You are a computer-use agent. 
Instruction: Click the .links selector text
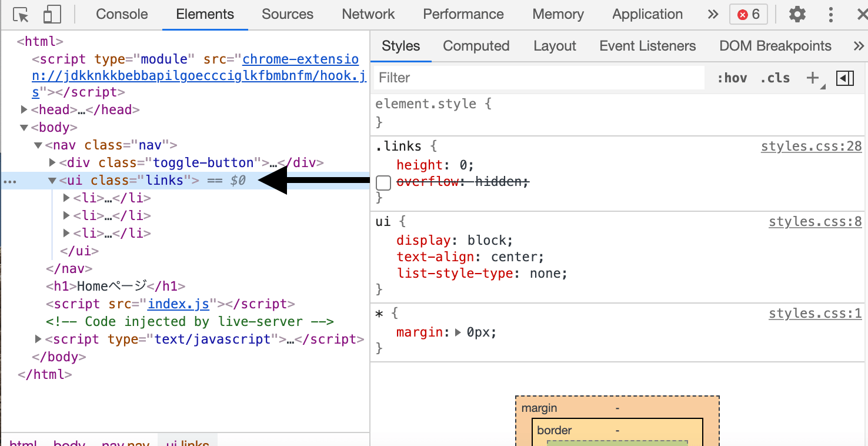coord(398,147)
